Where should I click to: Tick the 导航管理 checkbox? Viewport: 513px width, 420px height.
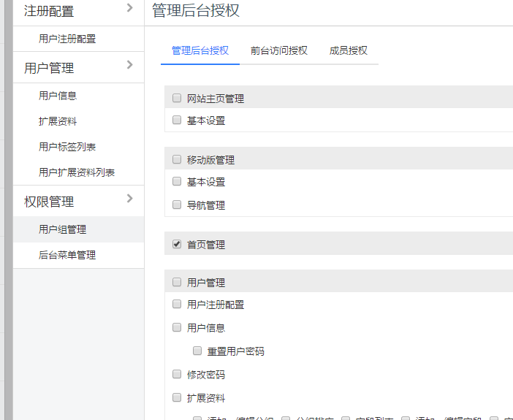pos(177,205)
